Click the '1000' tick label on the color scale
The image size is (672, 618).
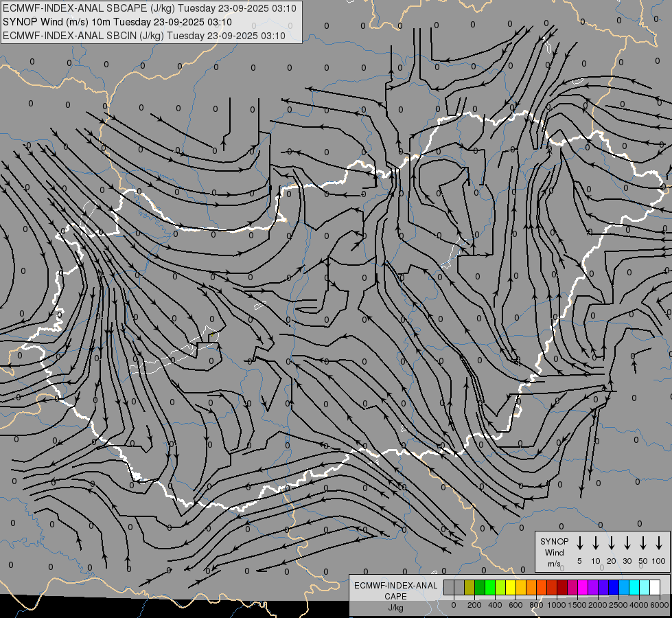(x=557, y=605)
